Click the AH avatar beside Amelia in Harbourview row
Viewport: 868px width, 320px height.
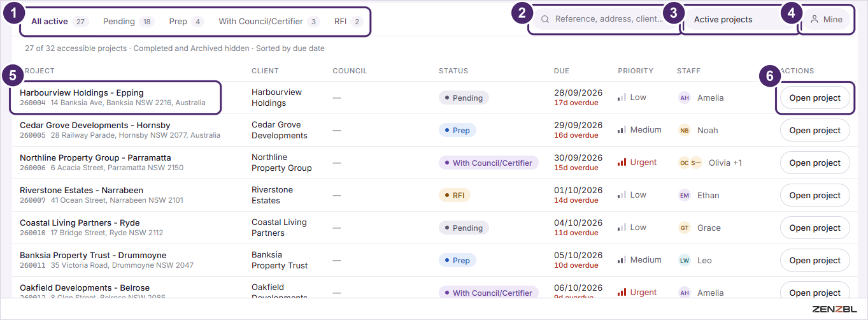(x=685, y=98)
